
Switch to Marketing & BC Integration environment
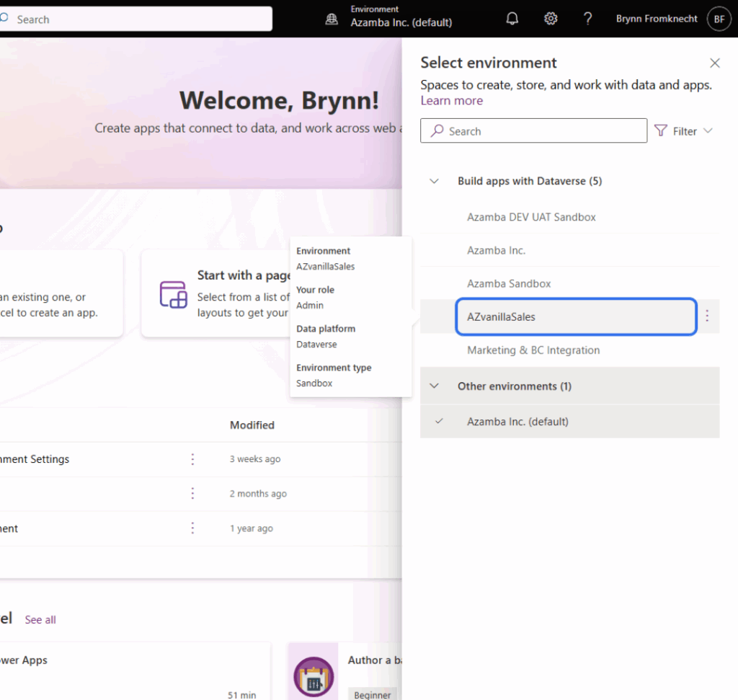[x=533, y=350]
